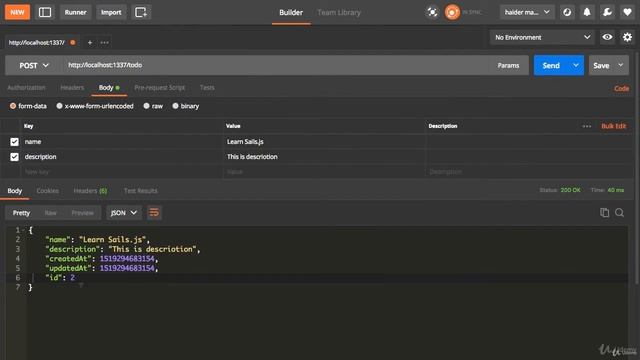Select the Preview view mode

tap(82, 213)
